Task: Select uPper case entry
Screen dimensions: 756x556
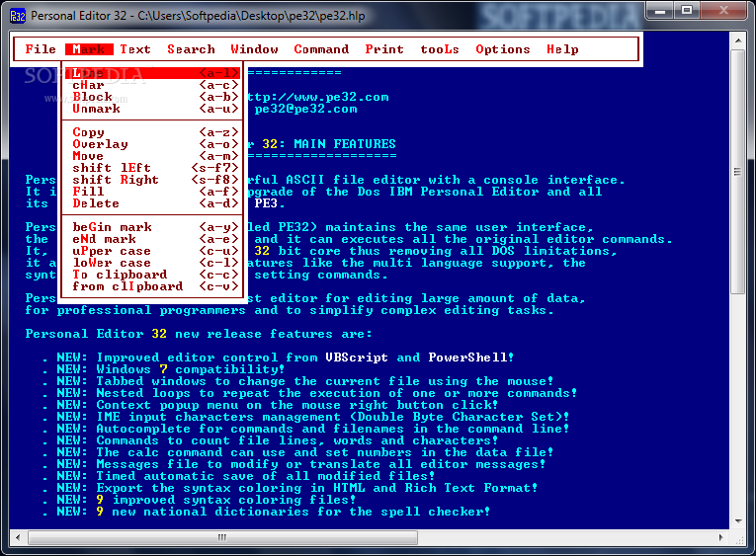Action: tap(152, 251)
